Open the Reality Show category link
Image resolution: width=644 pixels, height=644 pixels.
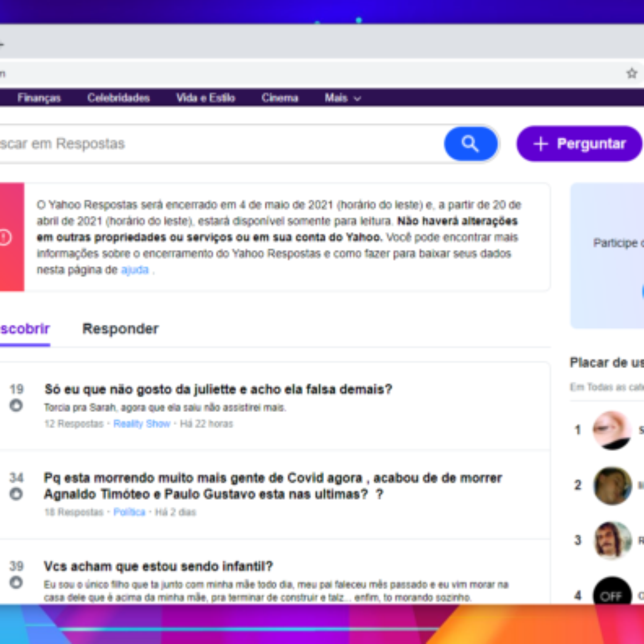[142, 424]
